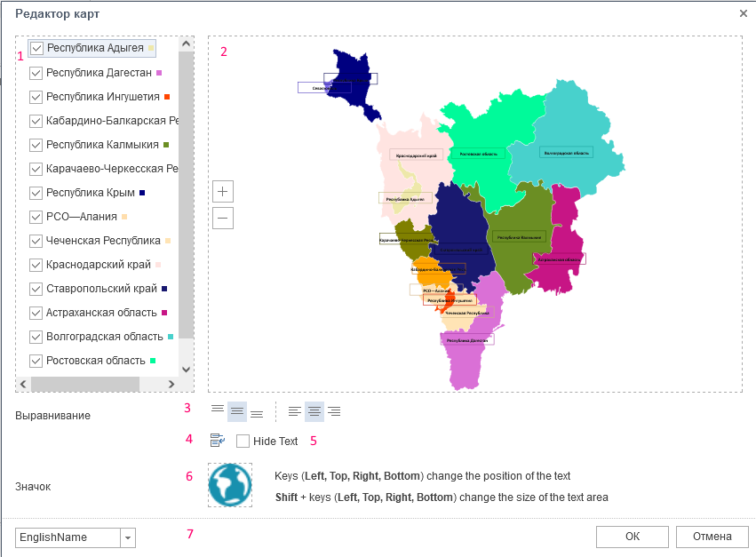756x557 pixels.
Task: Align text left horizontally
Action: [295, 410]
